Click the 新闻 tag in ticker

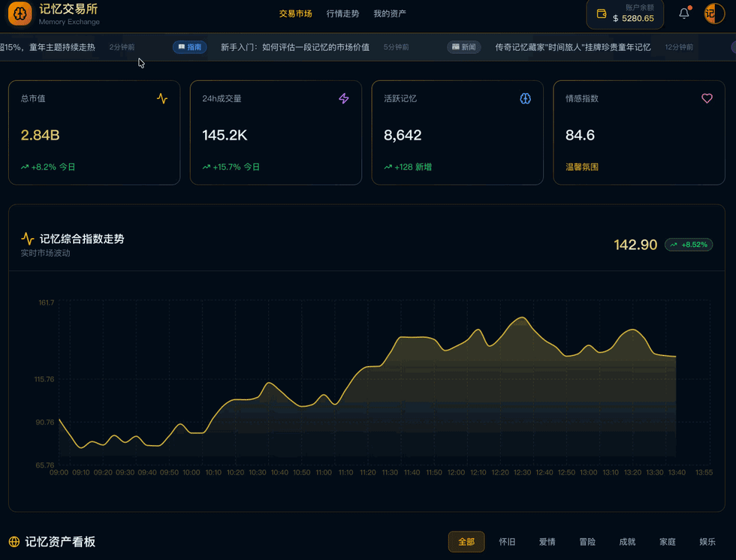coord(464,47)
